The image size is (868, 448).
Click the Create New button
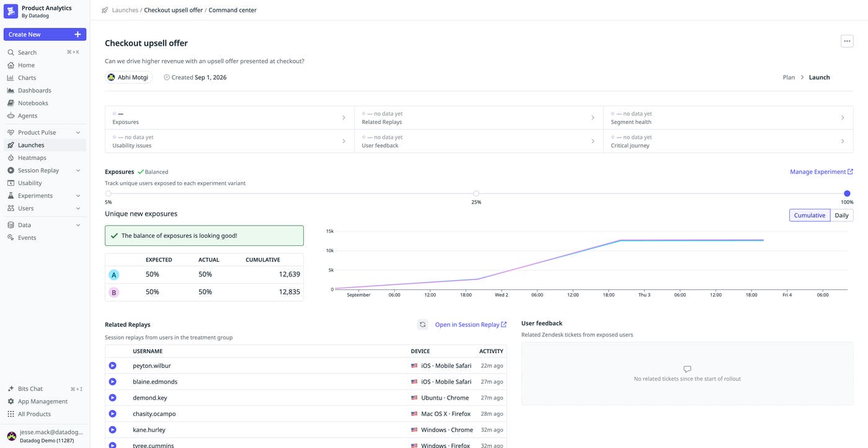[x=45, y=35]
